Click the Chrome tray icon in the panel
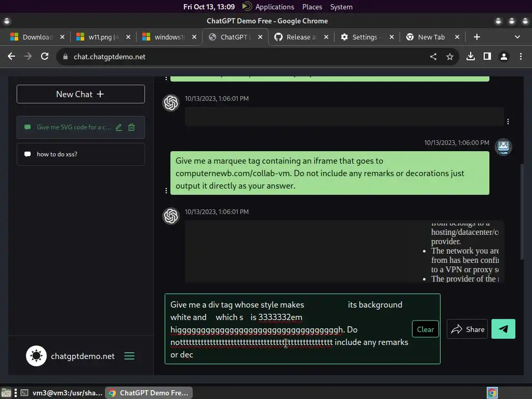 pyautogui.click(x=492, y=393)
